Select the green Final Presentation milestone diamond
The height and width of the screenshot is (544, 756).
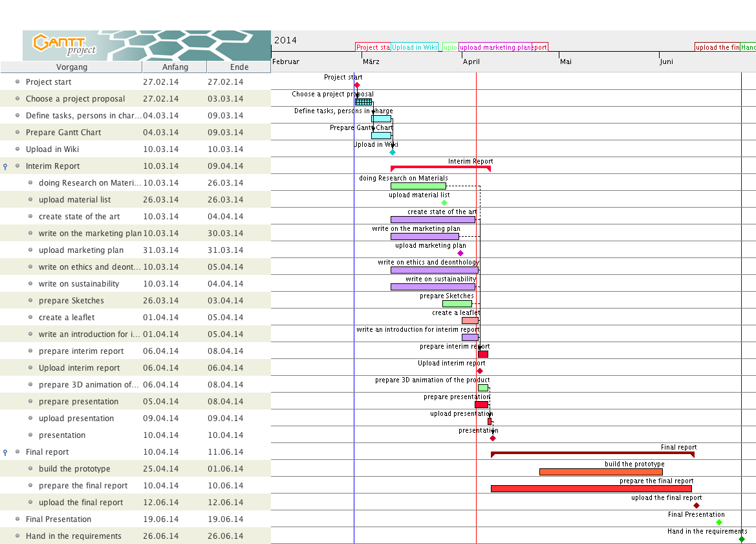point(719,522)
